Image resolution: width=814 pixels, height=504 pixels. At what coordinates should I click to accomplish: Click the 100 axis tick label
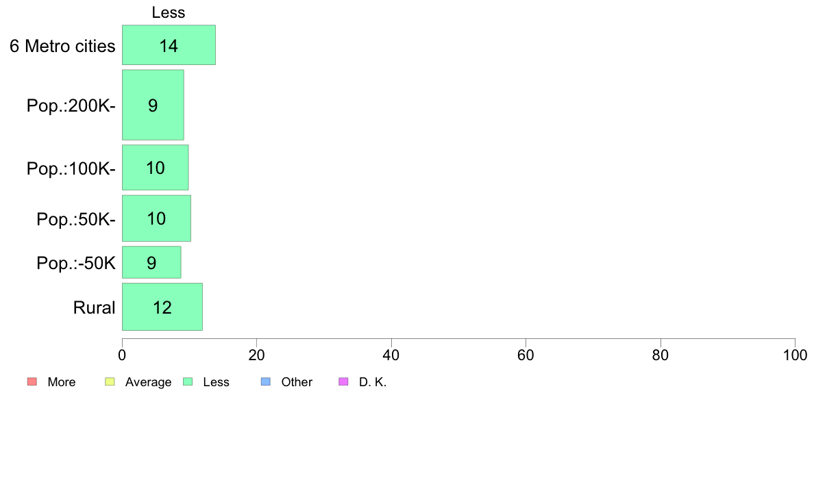tap(795, 355)
